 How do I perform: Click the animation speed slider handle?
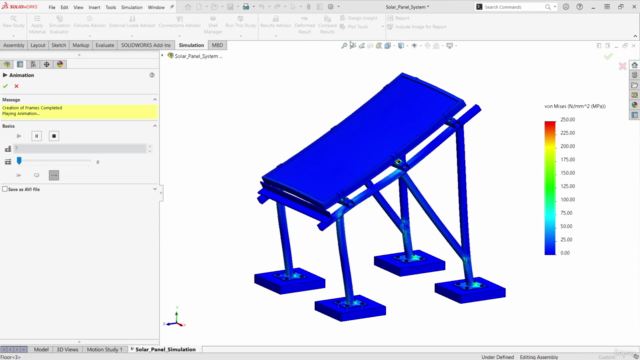(19, 161)
